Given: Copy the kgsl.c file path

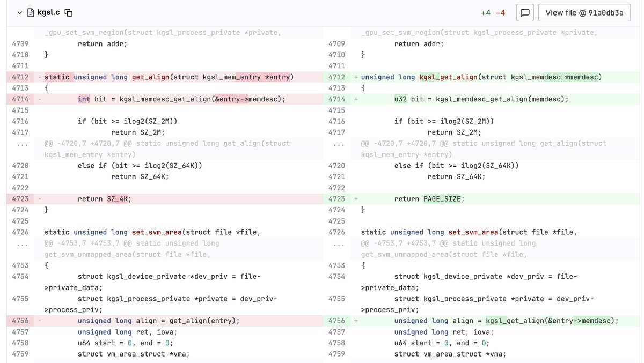Looking at the screenshot, I should click(69, 12).
